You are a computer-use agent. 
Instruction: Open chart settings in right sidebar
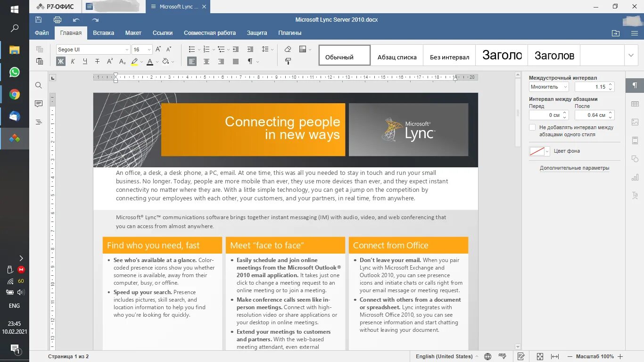635,177
